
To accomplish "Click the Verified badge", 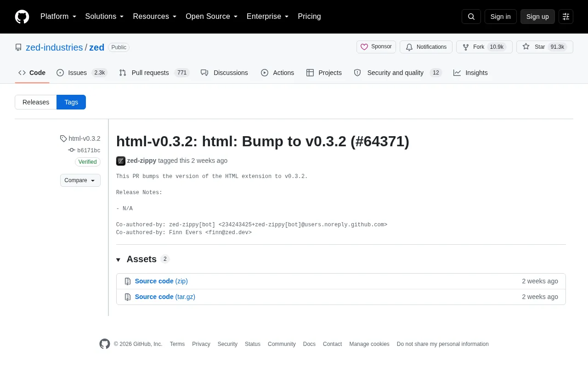I will [x=88, y=162].
